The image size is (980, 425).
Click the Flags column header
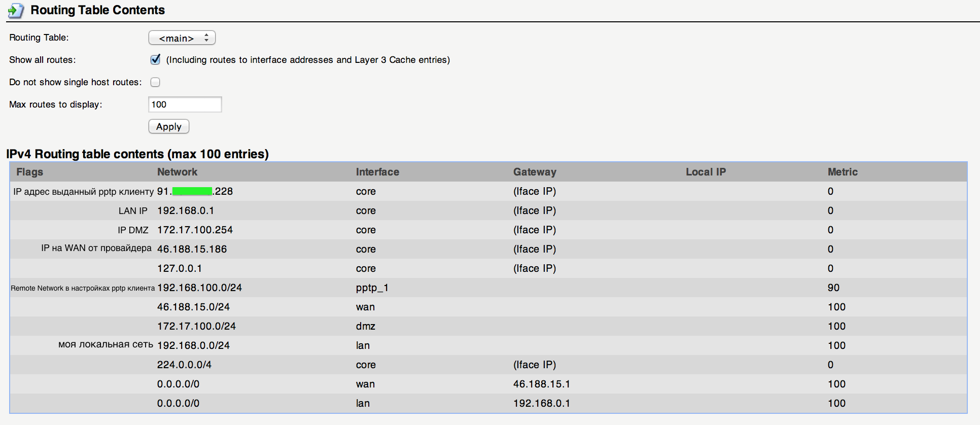(29, 172)
